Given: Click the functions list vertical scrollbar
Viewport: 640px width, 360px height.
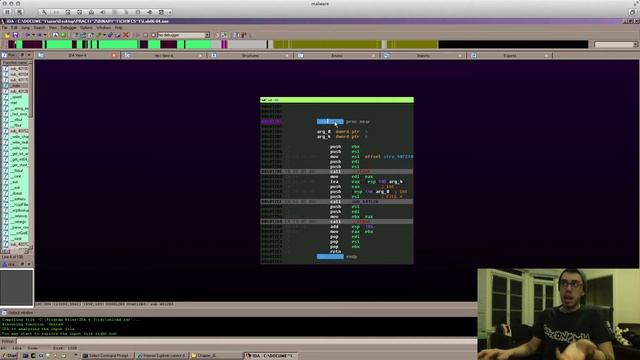Looking at the screenshot, I should pyautogui.click(x=31, y=155).
